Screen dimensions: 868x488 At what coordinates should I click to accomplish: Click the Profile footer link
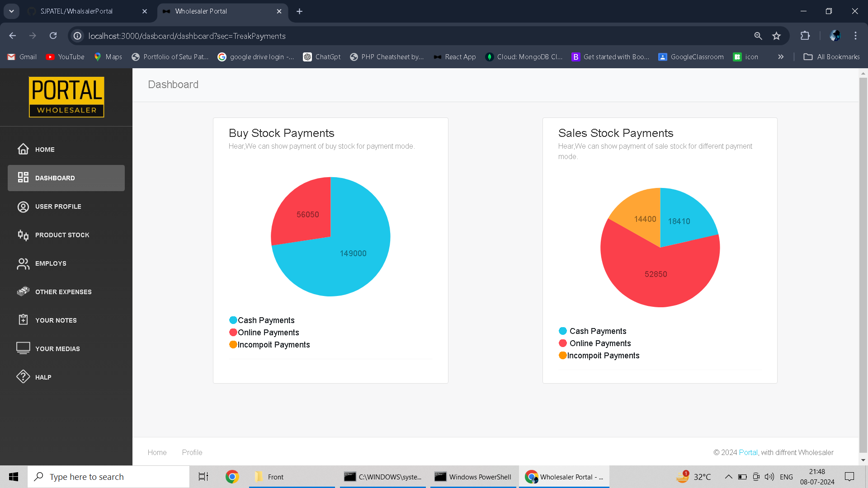[x=192, y=452]
